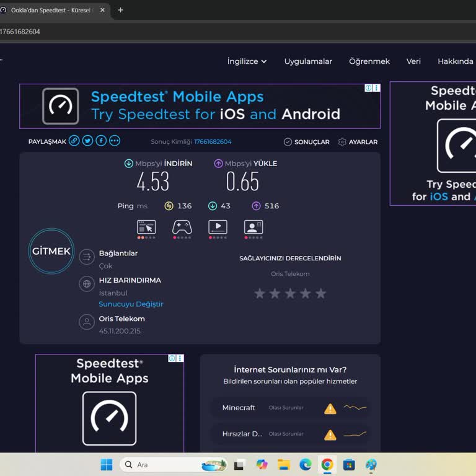Click the 4.53 download speed value

[x=152, y=182]
